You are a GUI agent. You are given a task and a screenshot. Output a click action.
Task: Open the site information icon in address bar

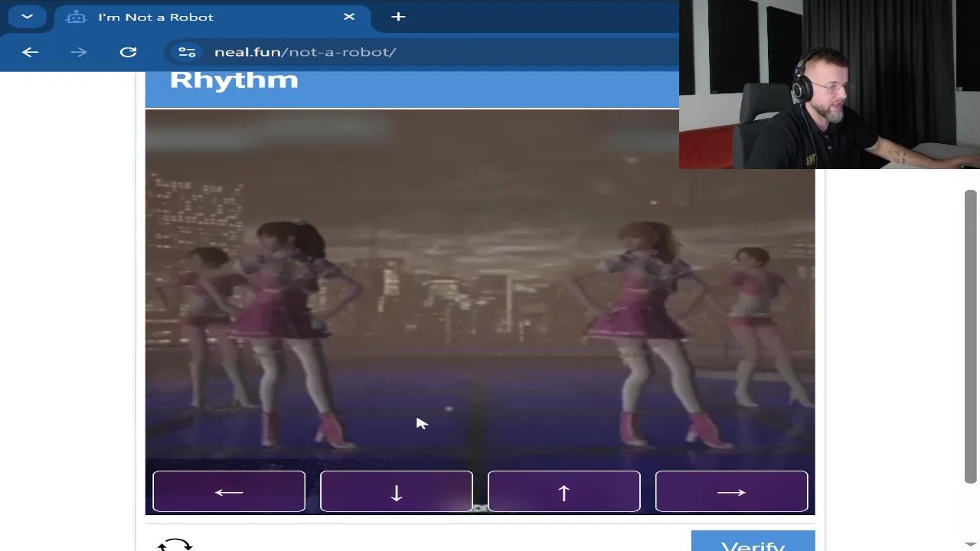click(x=187, y=52)
